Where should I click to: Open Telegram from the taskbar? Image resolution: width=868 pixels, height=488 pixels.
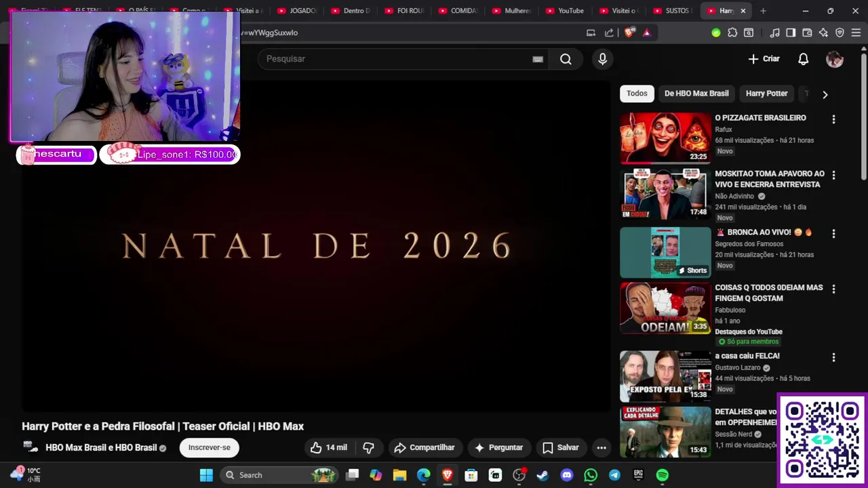614,475
